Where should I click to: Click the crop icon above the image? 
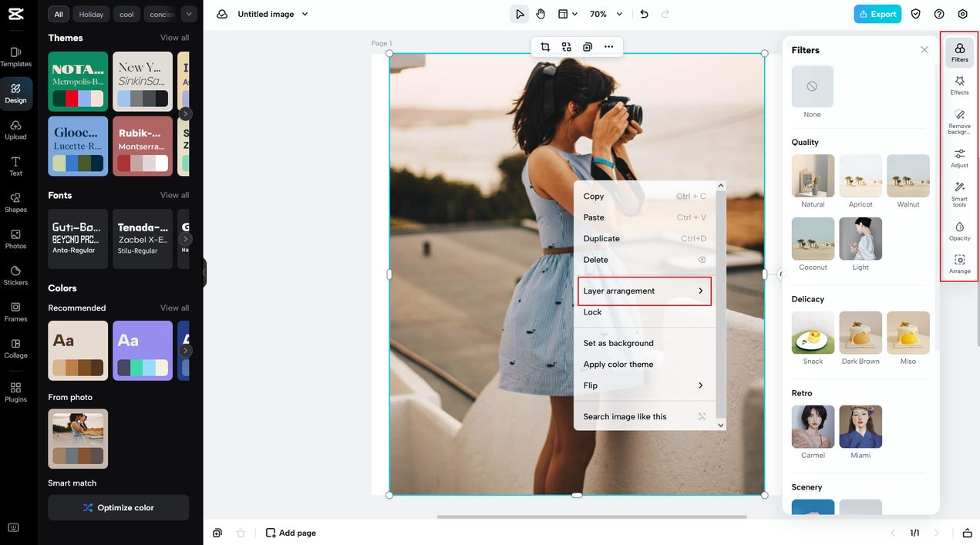(545, 47)
